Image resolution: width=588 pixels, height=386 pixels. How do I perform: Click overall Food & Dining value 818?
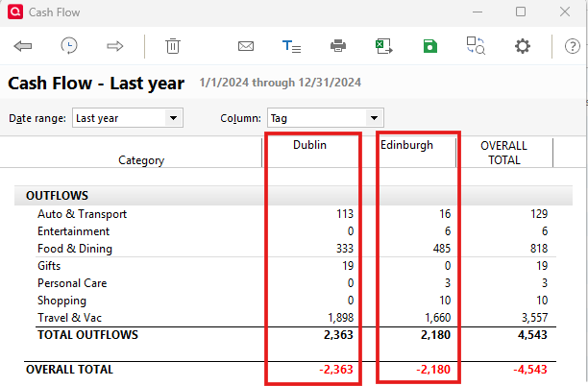click(539, 249)
